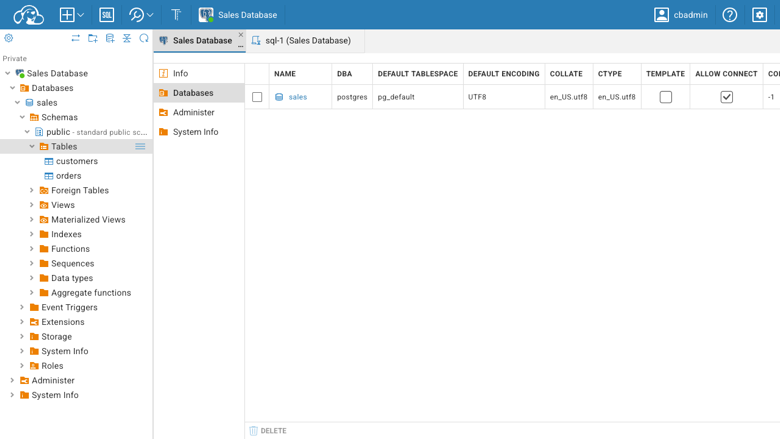
Task: Open the SQL editor icon in top toolbar
Action: pyautogui.click(x=106, y=15)
